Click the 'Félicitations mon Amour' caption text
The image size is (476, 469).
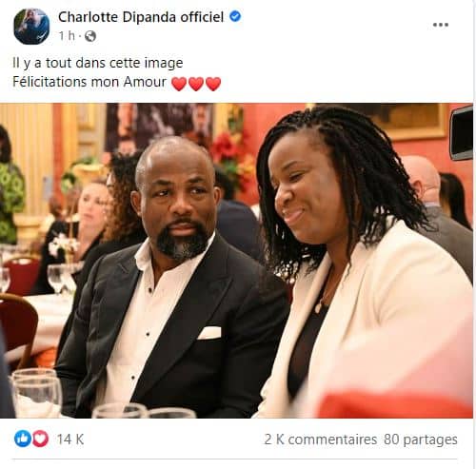point(89,82)
